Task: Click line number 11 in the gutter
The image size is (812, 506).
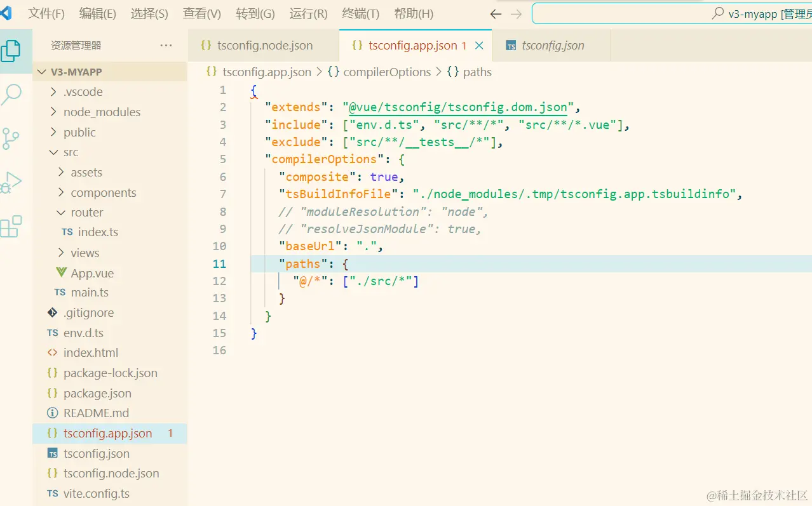Action: coord(219,263)
